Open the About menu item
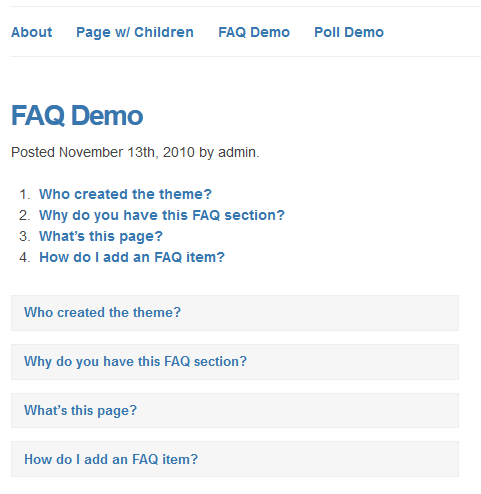481x494 pixels. click(32, 32)
